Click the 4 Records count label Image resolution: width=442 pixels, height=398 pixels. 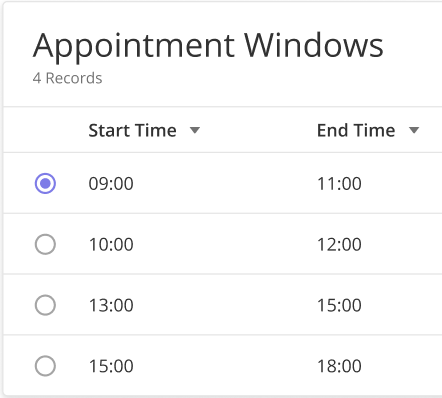[67, 78]
